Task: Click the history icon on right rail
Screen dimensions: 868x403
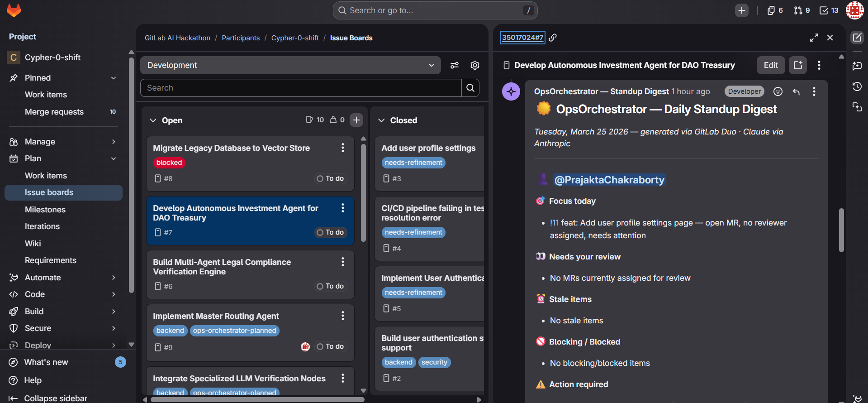Action: click(x=857, y=86)
